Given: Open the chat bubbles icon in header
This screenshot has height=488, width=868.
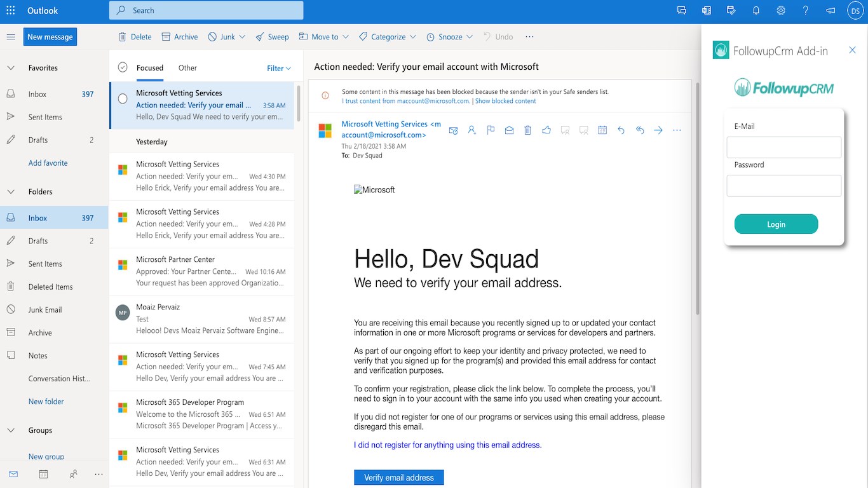Looking at the screenshot, I should click(x=682, y=10).
